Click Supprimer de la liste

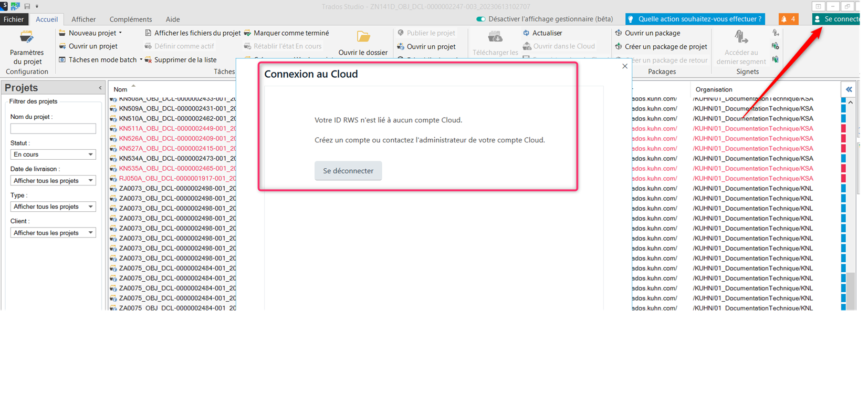(x=181, y=60)
